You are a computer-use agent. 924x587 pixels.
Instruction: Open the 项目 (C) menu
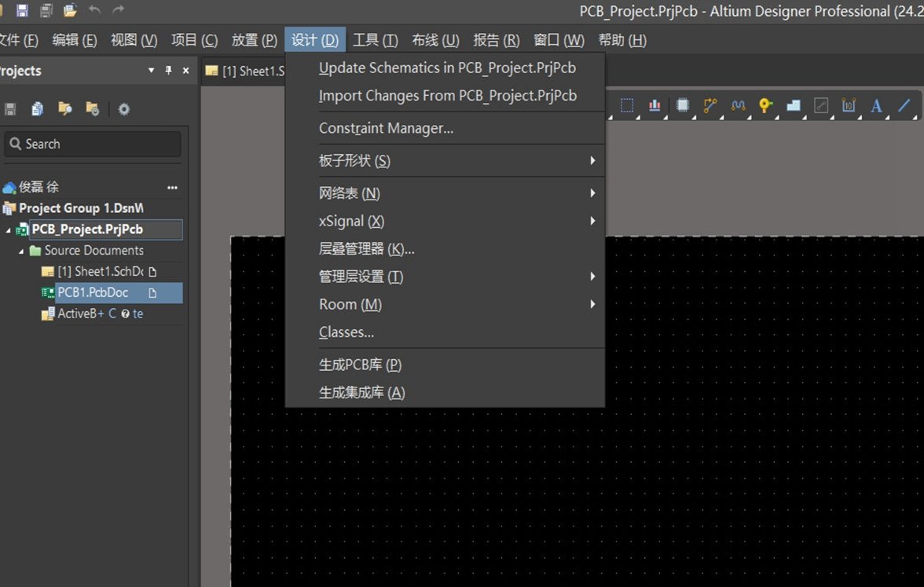click(194, 40)
